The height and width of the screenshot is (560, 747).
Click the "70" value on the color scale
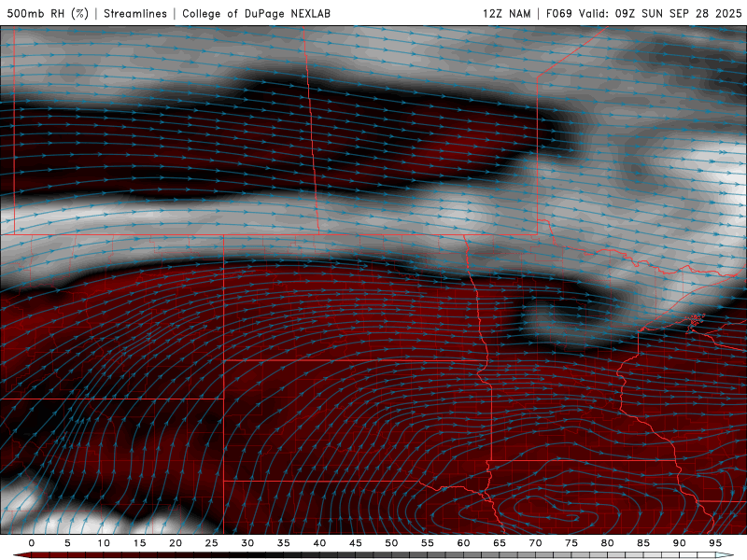click(535, 543)
